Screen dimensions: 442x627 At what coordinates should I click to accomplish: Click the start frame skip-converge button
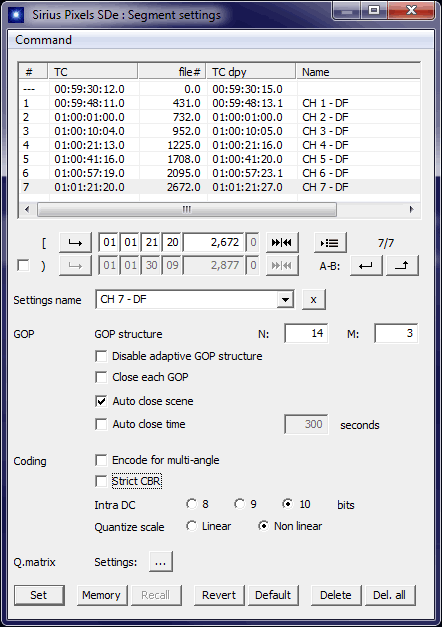point(282,242)
